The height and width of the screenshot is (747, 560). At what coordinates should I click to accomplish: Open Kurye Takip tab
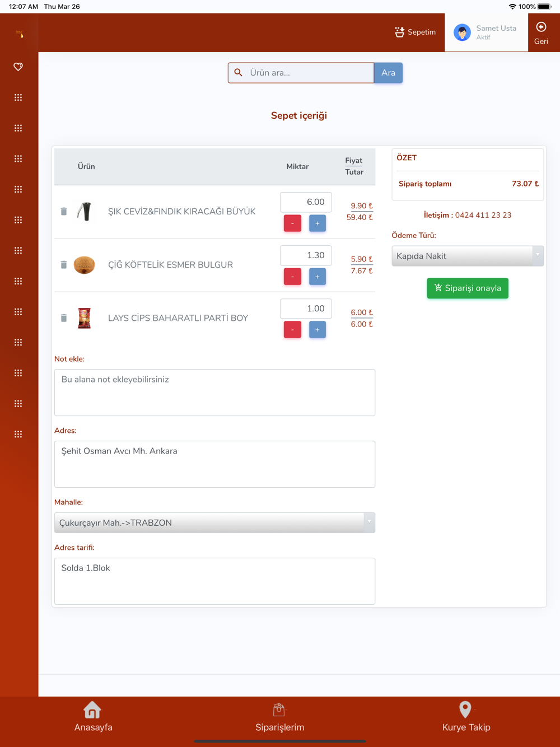coord(466,717)
